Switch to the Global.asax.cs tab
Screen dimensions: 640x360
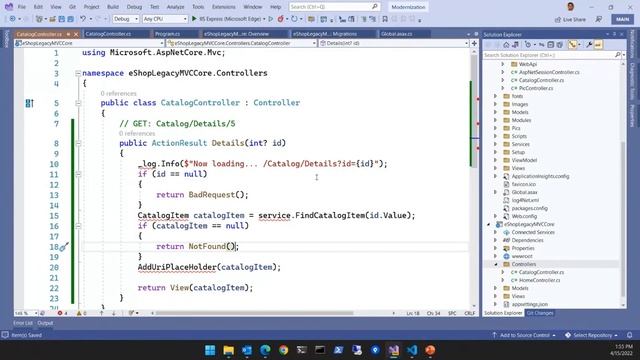tap(396, 34)
